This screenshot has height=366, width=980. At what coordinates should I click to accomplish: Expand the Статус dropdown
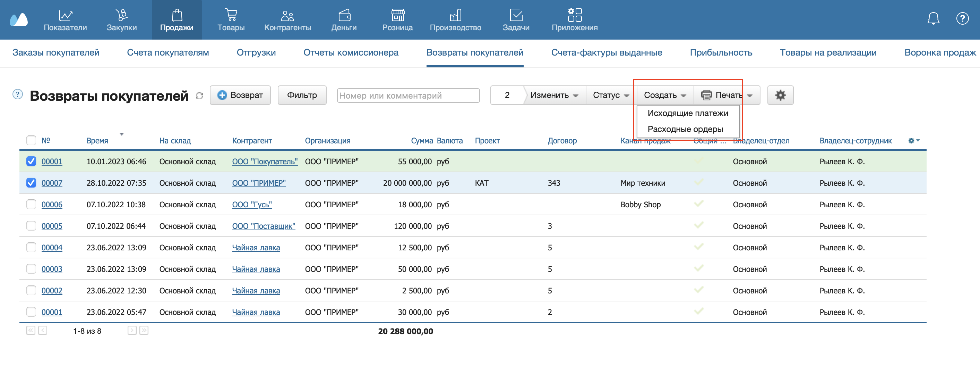coord(611,95)
